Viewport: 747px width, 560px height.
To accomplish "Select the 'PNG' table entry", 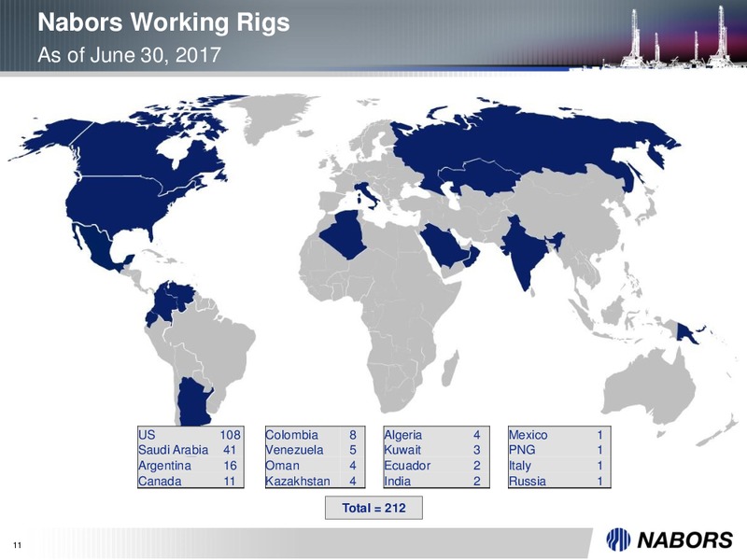I will 522,450.
